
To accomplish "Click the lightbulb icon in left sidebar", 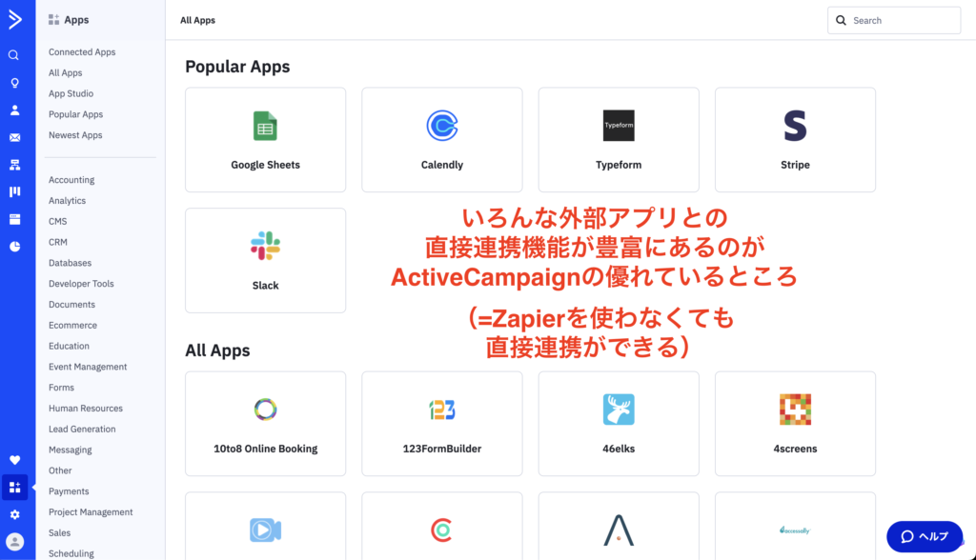I will [x=14, y=83].
